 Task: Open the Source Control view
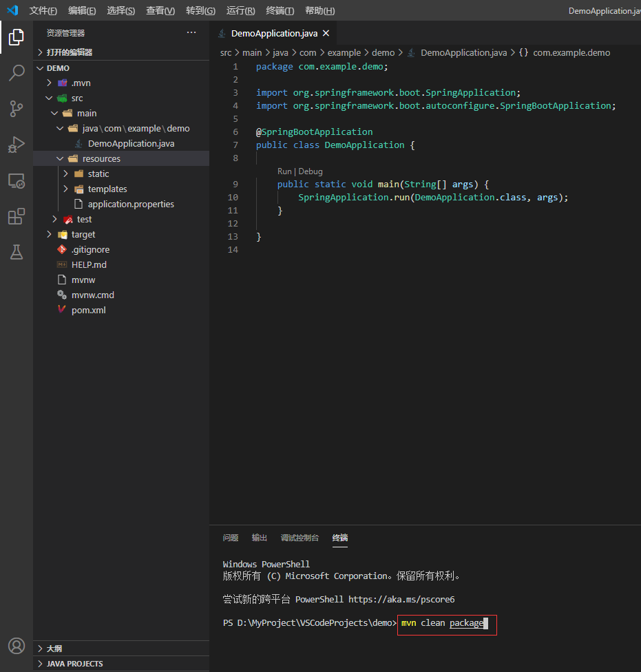(17, 109)
